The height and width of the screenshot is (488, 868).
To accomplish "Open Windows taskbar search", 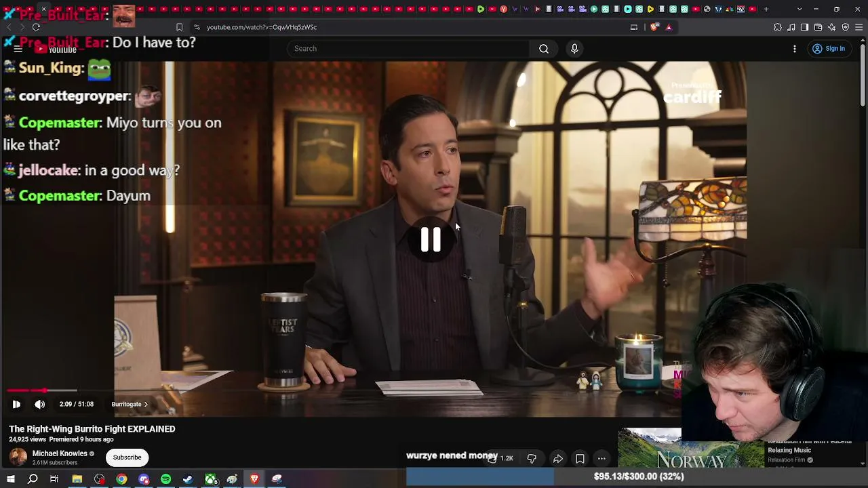I will 33,479.
